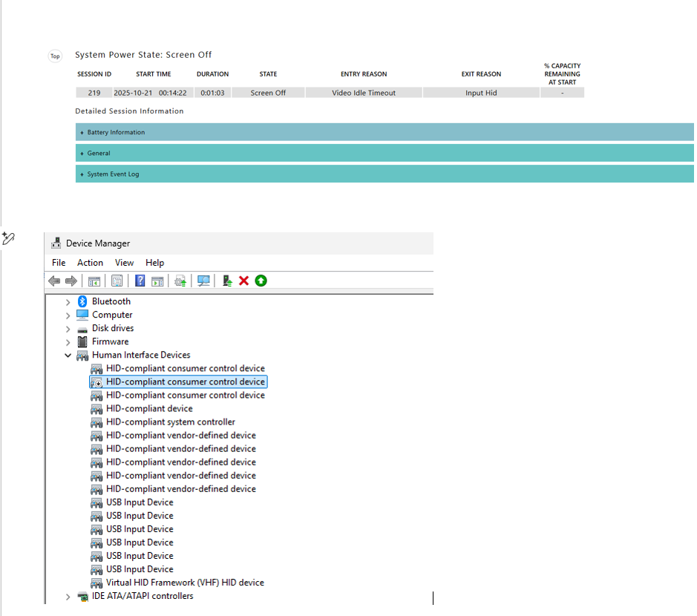Select the Computer category label
This screenshot has width=697, height=616.
click(112, 315)
